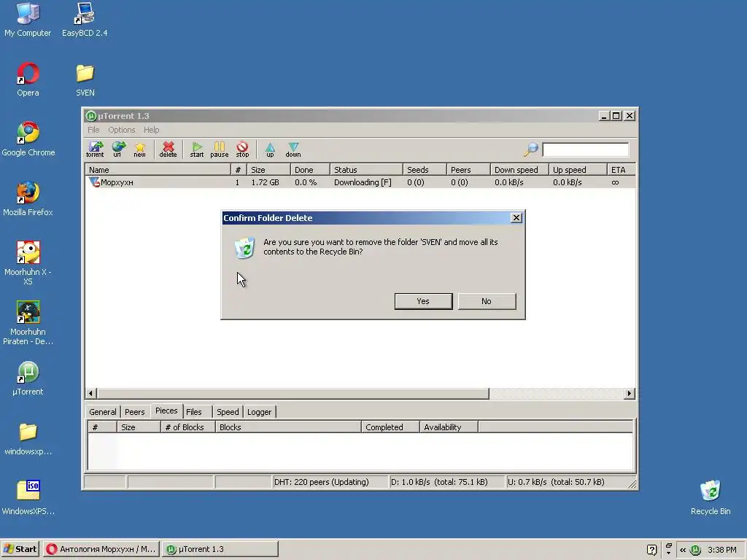
Task: Click the µTorrent tray icon
Action: (x=695, y=550)
